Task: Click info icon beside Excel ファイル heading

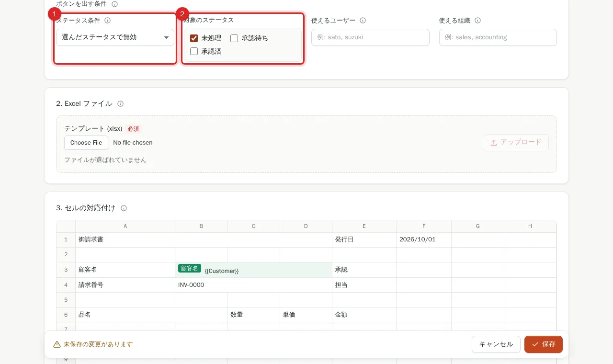Action: point(121,104)
